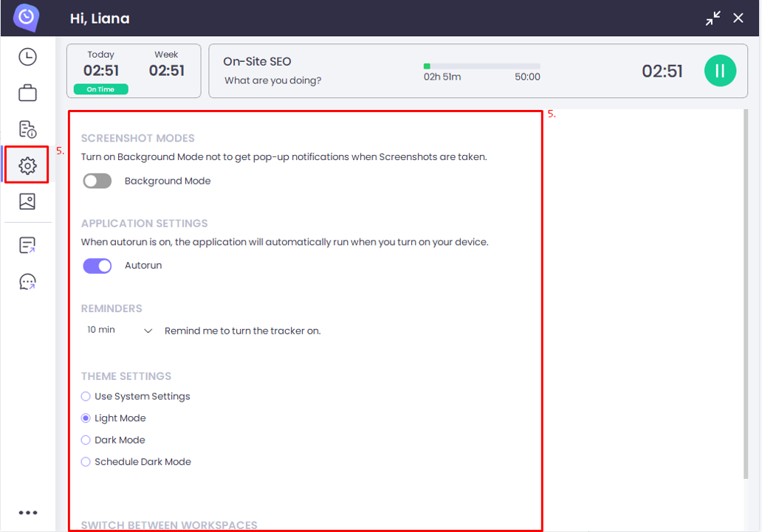
Task: Select Dark Mode theme
Action: tap(85, 440)
